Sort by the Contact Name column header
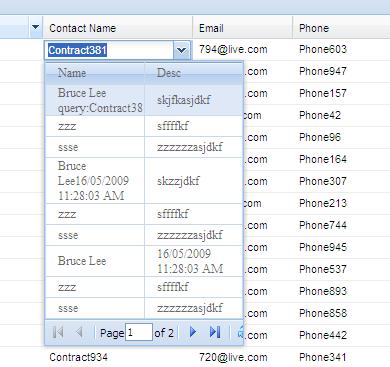 pyautogui.click(x=118, y=28)
